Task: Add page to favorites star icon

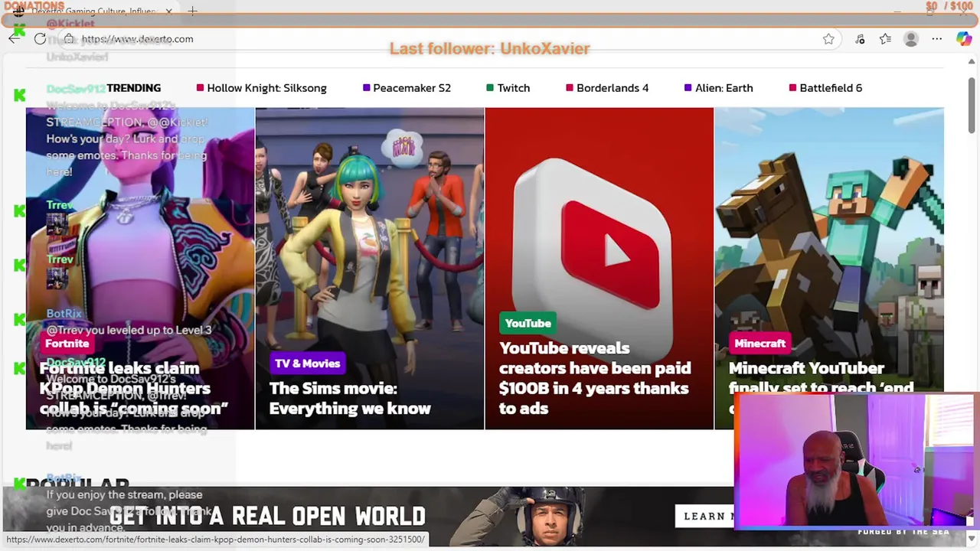Action: click(828, 39)
